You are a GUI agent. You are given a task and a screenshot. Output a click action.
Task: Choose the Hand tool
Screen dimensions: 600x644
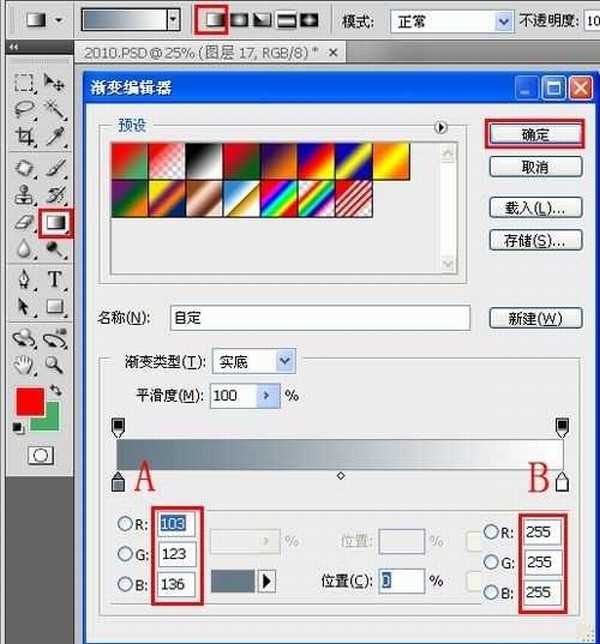(26, 365)
